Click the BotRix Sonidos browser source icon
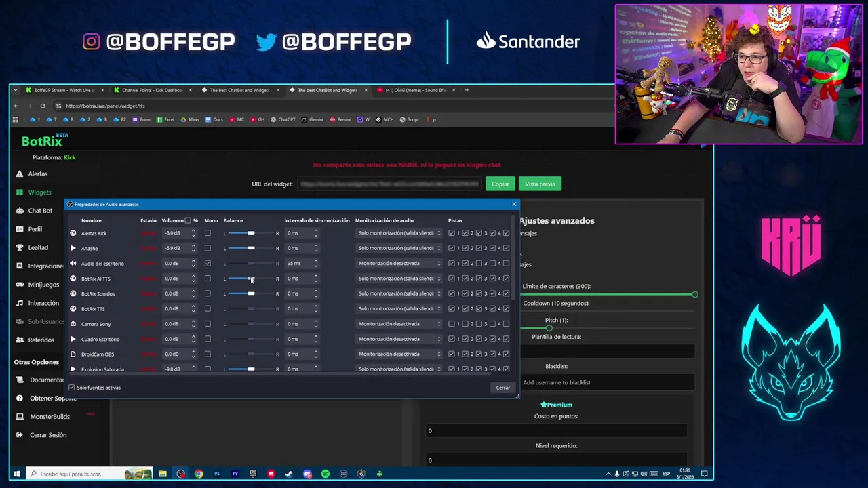The width and height of the screenshot is (868, 488). pos(73,293)
